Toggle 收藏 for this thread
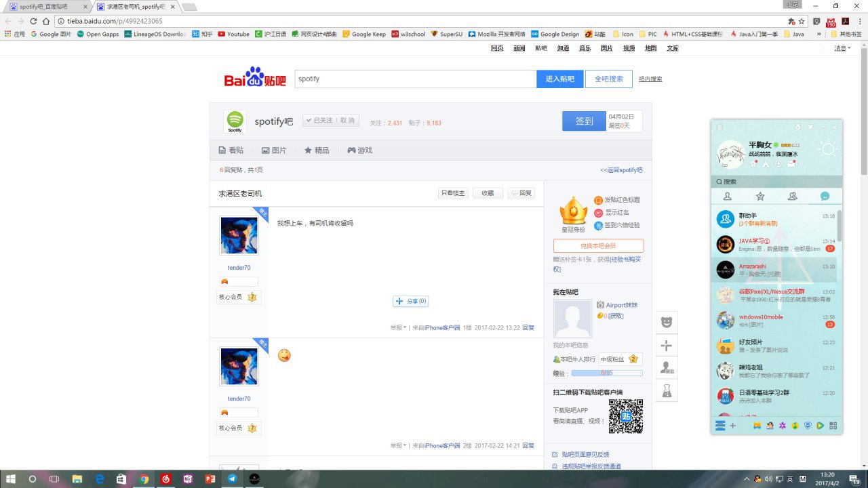Image resolution: width=868 pixels, height=488 pixels. coord(488,193)
